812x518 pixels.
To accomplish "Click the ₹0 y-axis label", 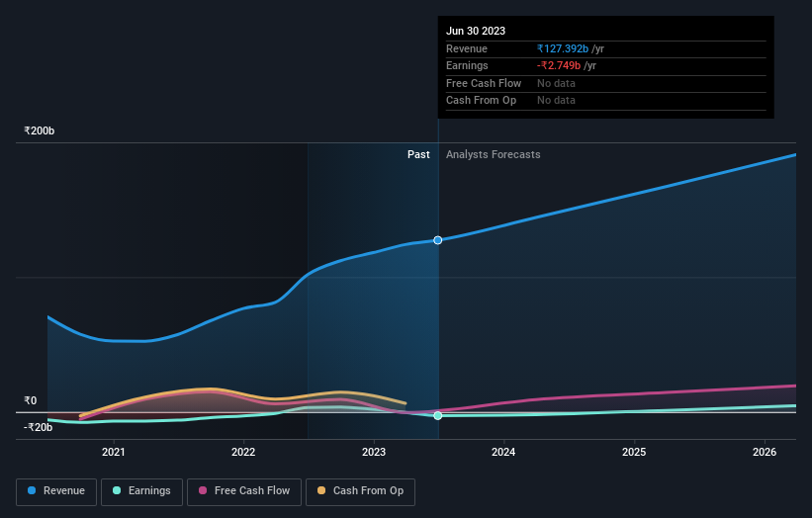I will [x=30, y=400].
